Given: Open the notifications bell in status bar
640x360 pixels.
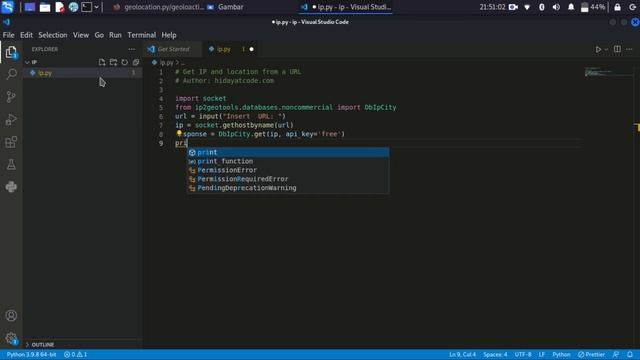Looking at the screenshot, I should point(630,354).
